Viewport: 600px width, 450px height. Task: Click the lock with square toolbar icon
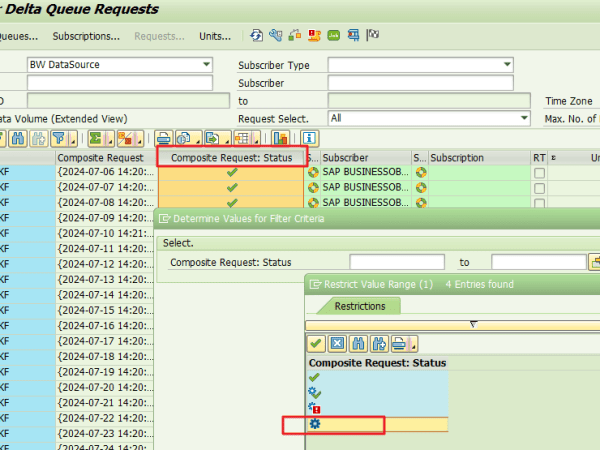pos(295,36)
